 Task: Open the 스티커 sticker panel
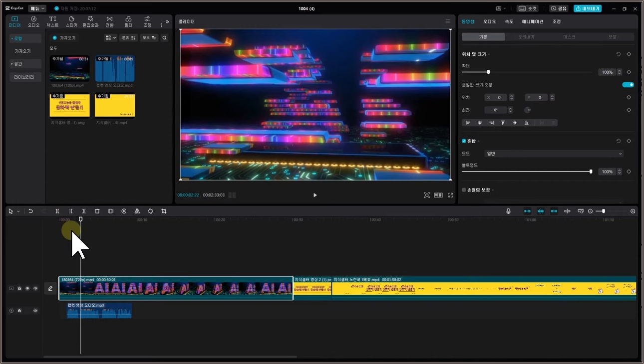tap(71, 21)
